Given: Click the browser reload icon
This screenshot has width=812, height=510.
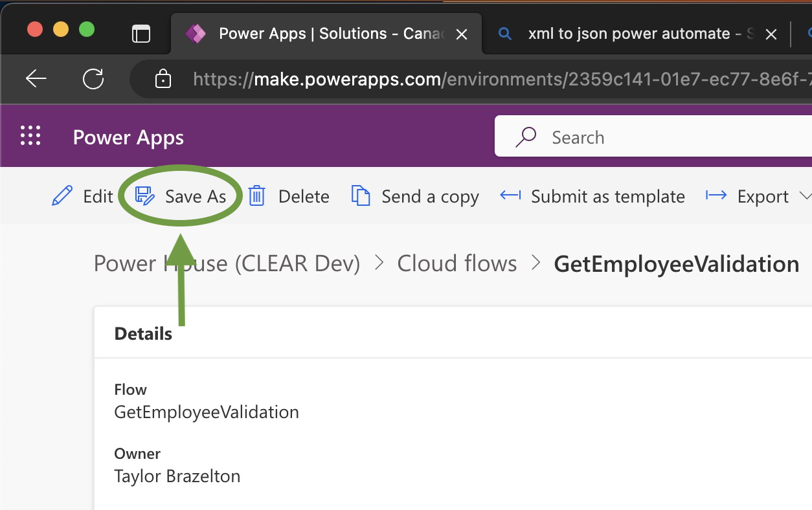Looking at the screenshot, I should point(94,78).
